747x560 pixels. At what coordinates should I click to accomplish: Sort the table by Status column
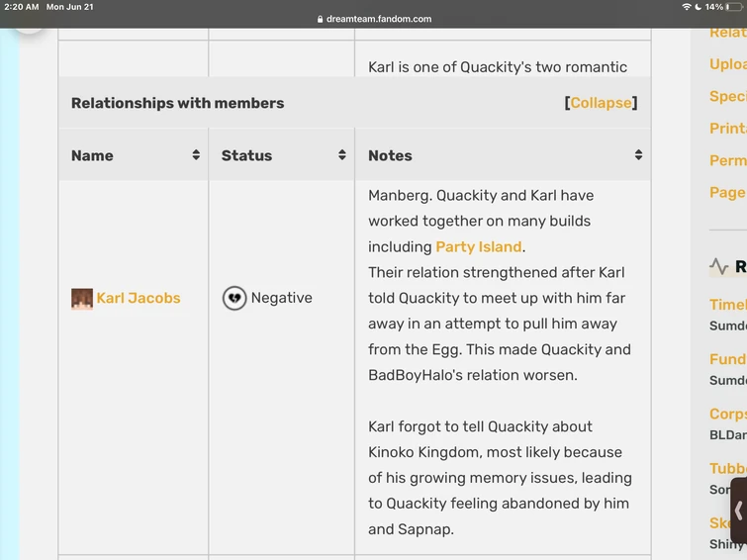pos(342,155)
